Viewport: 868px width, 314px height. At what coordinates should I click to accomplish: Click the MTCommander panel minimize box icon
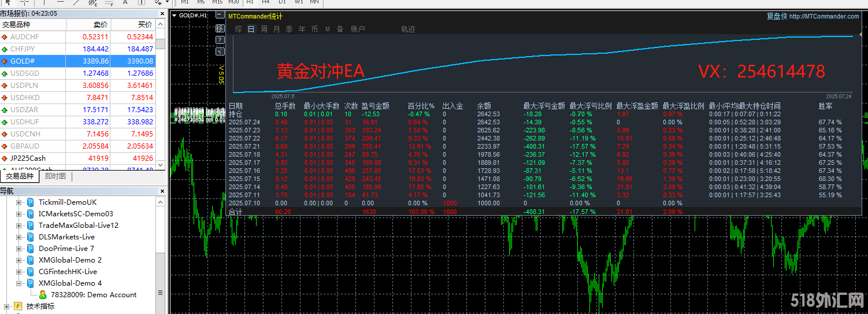point(219,16)
